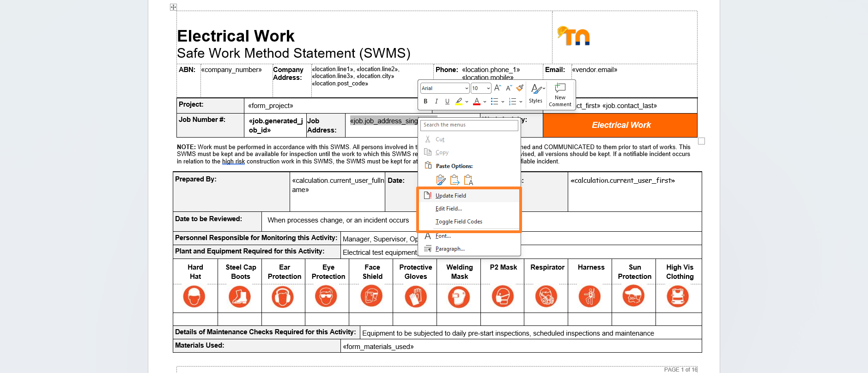
Task: Select the Hard Hat PPE icon
Action: [194, 296]
